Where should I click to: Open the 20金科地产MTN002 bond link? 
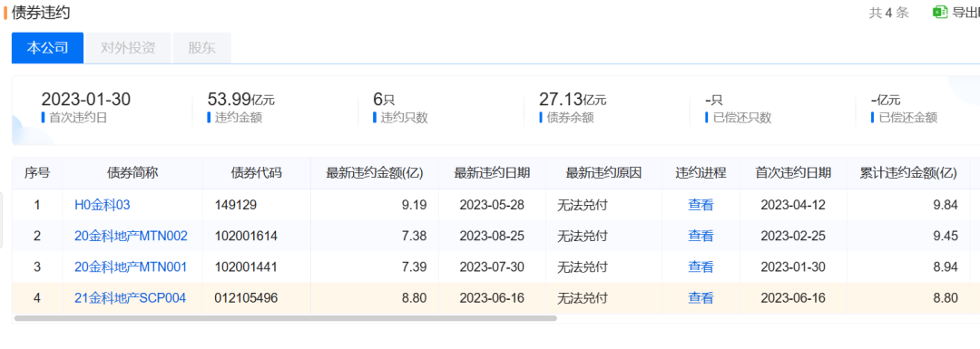[x=131, y=236]
